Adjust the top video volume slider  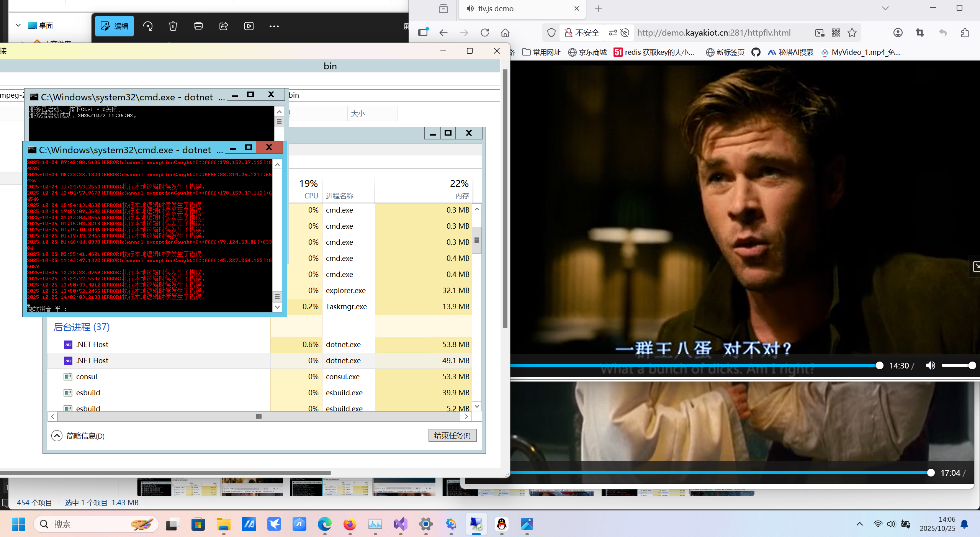(957, 365)
